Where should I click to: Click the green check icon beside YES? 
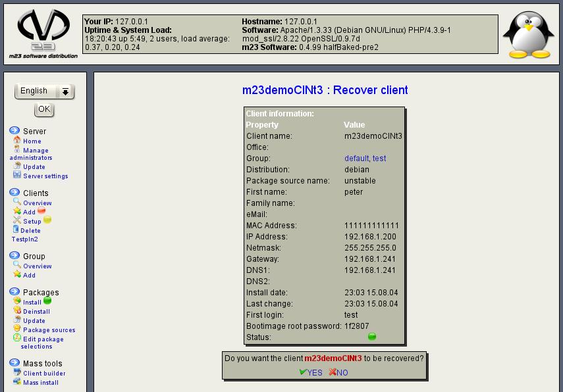pyautogui.click(x=302, y=372)
